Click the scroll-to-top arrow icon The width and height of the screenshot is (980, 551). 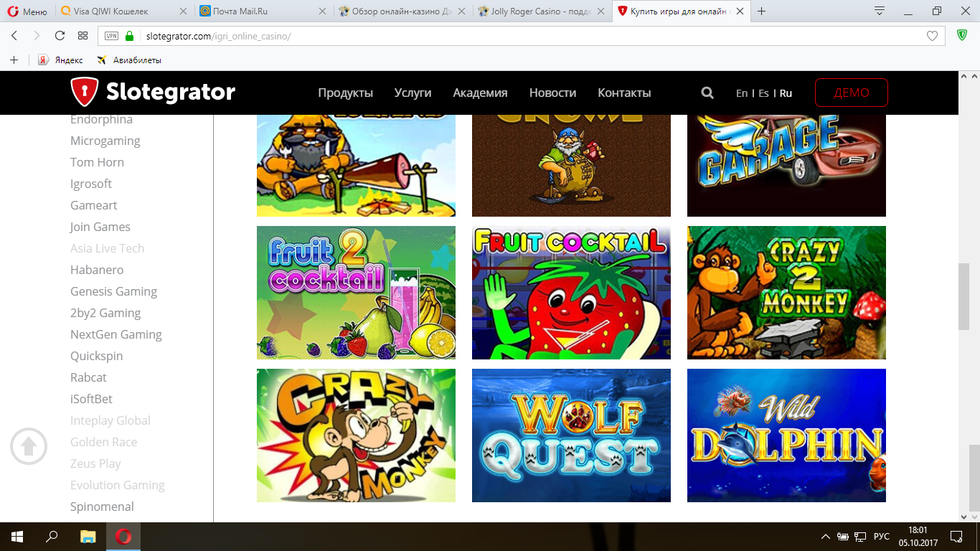(x=29, y=446)
